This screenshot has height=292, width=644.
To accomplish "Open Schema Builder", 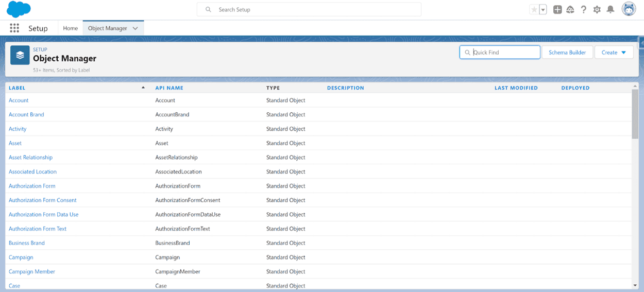I will [x=567, y=53].
